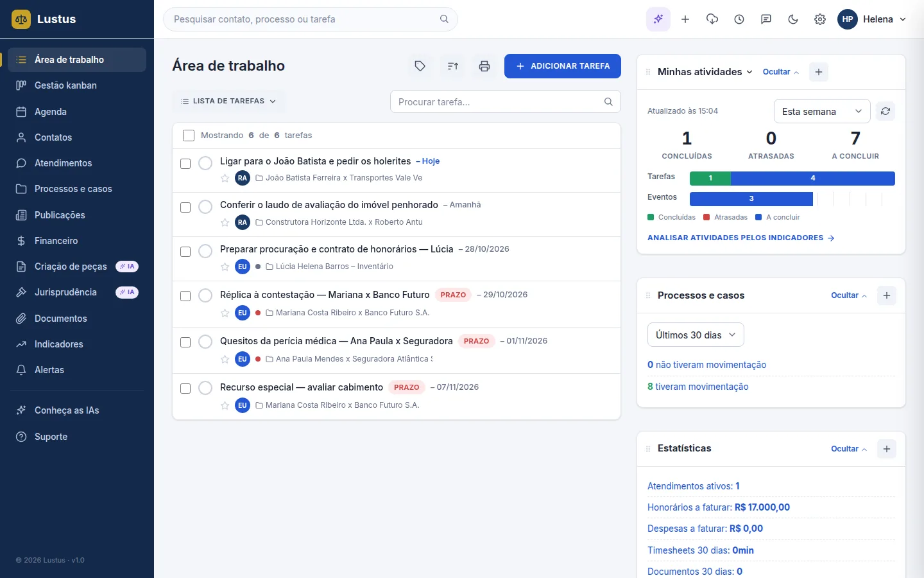
Task: Expand the Minhas atividades title dropdown
Action: pos(705,72)
